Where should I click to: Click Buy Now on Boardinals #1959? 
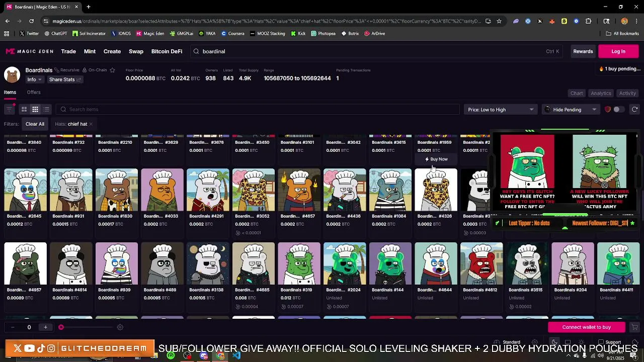pyautogui.click(x=436, y=159)
